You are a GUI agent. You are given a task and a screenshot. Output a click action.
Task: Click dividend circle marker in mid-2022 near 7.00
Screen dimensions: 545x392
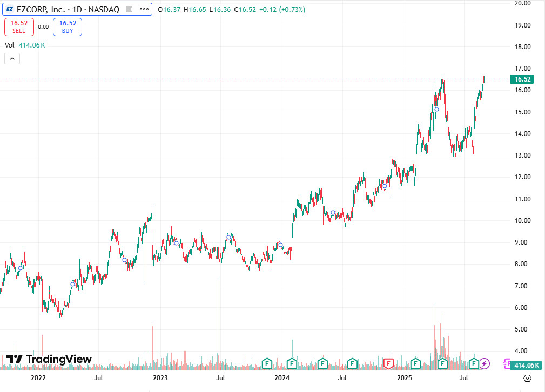coord(72,284)
